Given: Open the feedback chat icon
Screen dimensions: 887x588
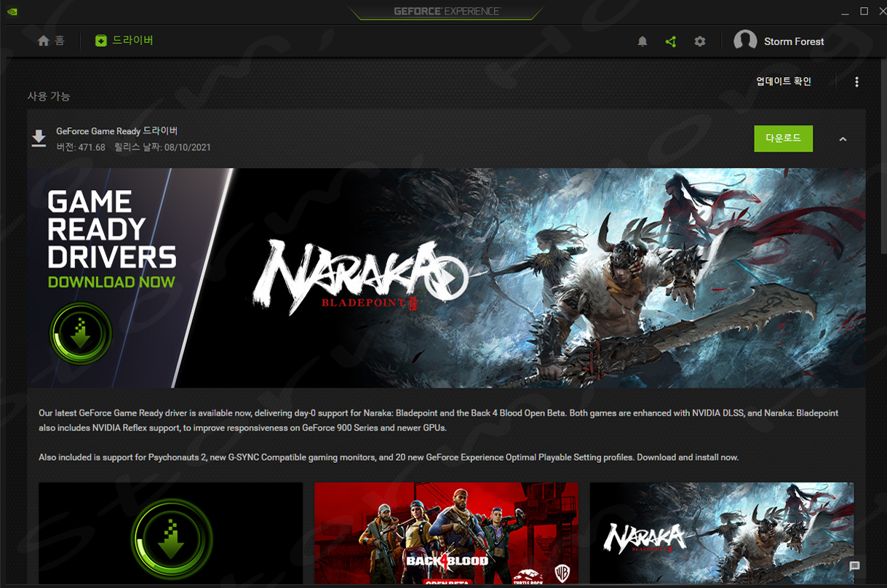Looking at the screenshot, I should 854,566.
